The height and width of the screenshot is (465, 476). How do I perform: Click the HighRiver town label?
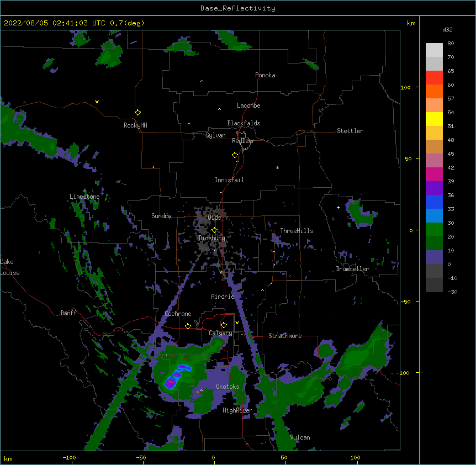(x=237, y=410)
